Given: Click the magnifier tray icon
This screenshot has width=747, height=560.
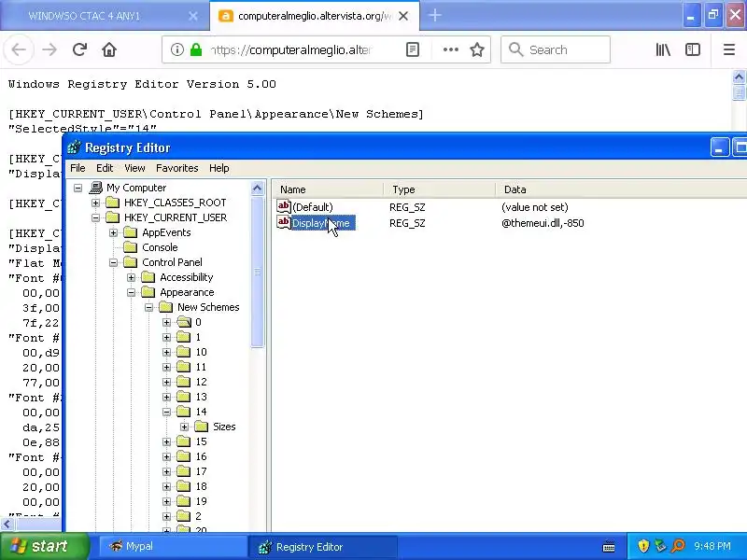Looking at the screenshot, I should pos(678,546).
